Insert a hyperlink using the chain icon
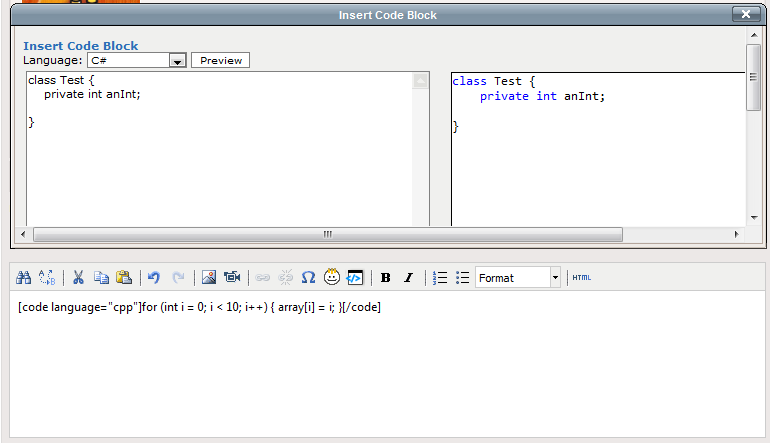 (x=263, y=278)
